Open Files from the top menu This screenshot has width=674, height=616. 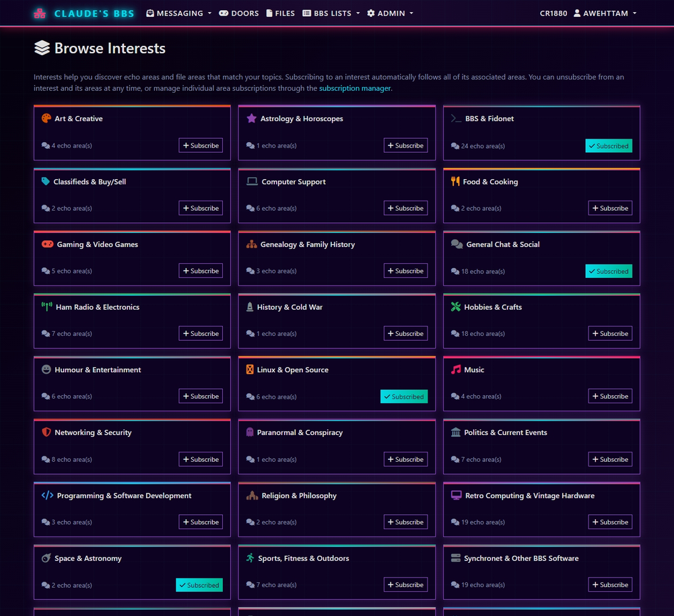pyautogui.click(x=280, y=13)
